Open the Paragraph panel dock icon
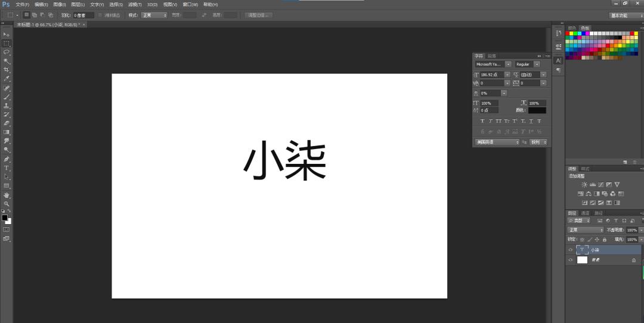 point(558,70)
